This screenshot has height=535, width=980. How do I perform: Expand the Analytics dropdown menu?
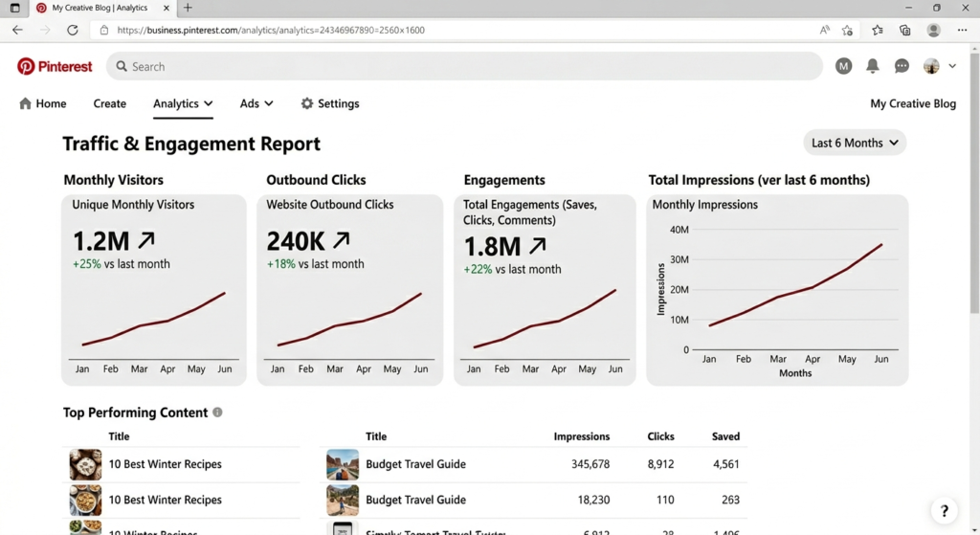click(183, 103)
